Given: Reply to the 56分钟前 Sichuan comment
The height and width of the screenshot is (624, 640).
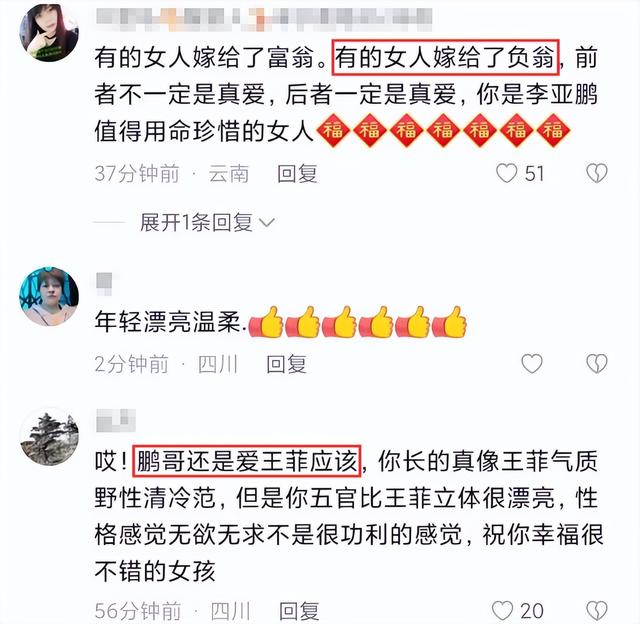Looking at the screenshot, I should 299,611.
